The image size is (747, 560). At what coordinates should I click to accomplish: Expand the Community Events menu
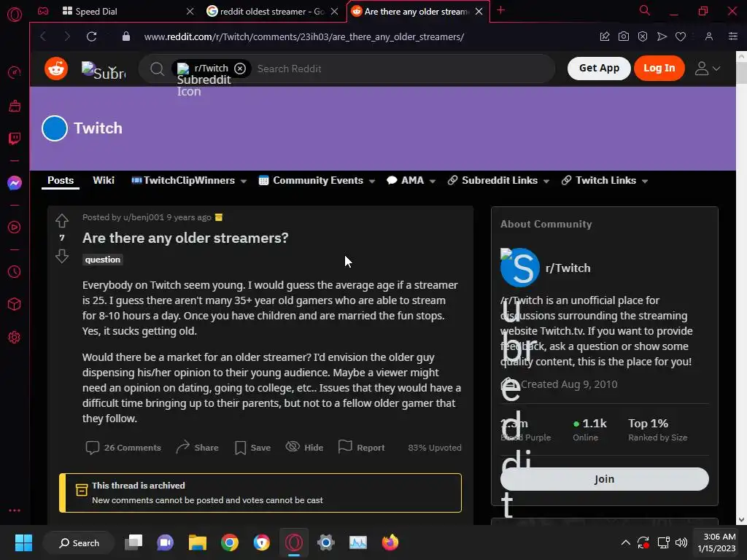click(x=317, y=181)
